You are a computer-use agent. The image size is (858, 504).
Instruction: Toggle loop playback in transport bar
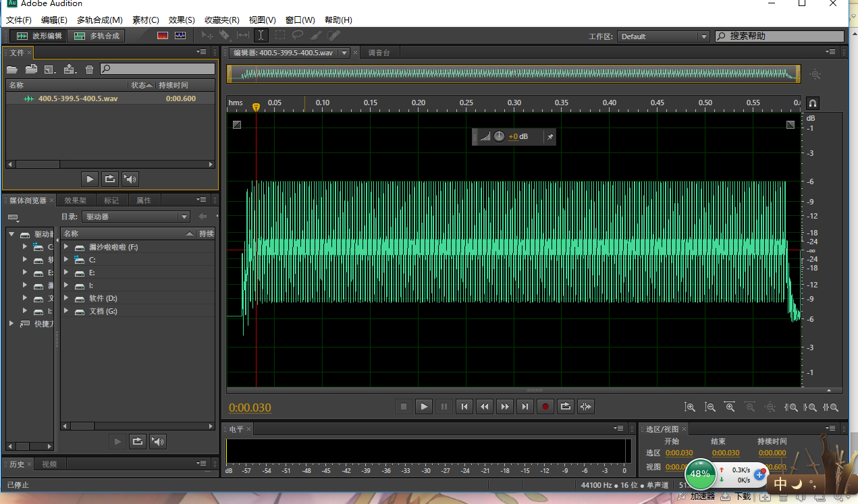pos(566,406)
